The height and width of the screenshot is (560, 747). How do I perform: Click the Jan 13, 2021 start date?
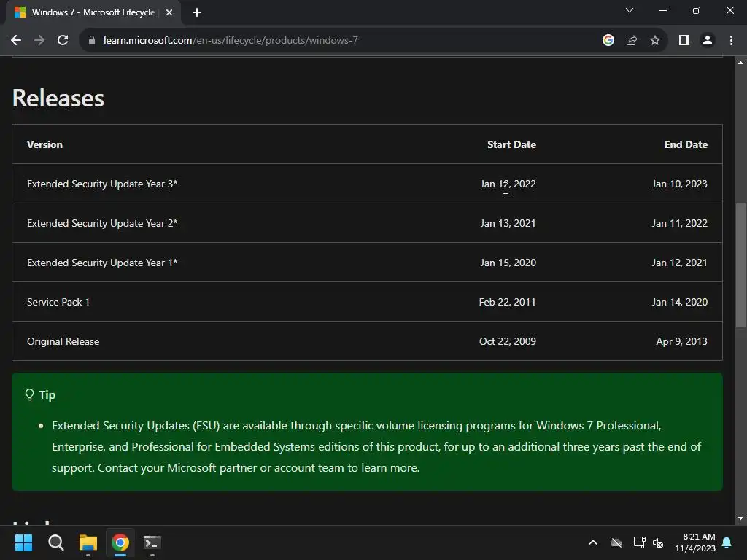point(508,223)
